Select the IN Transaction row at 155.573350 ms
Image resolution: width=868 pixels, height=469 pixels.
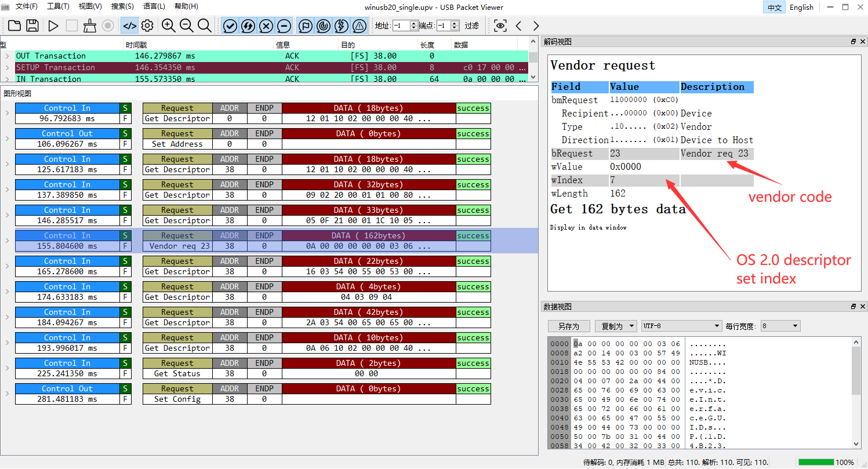(271, 79)
